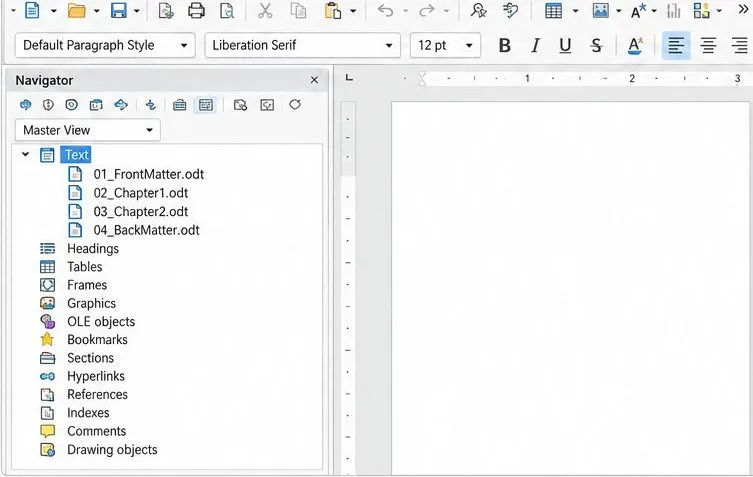Click the Redo arrow icon

[x=426, y=10]
